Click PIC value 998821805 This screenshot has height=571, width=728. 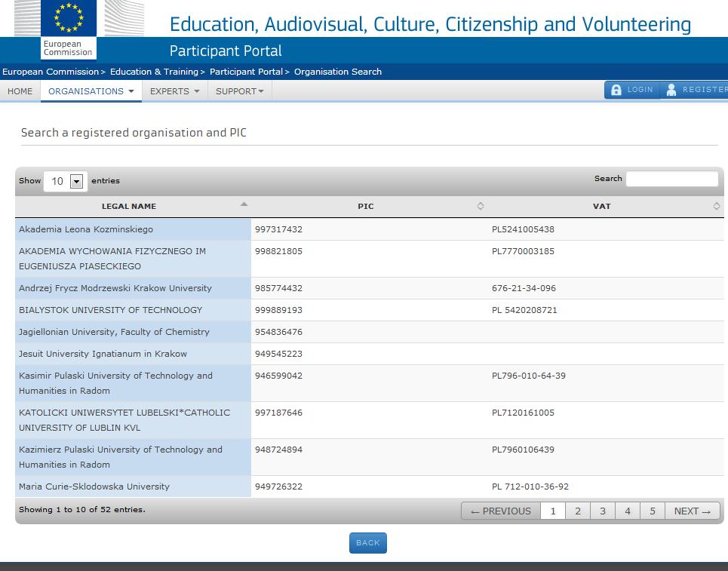(278, 251)
